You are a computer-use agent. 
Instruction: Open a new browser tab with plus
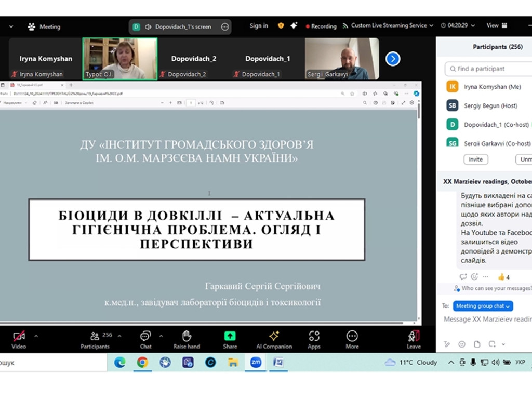(71, 85)
